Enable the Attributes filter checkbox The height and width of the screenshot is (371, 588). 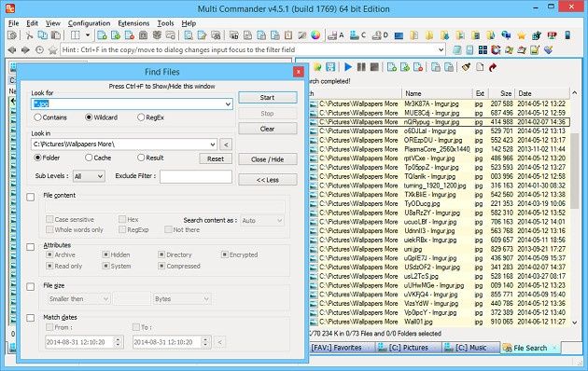(31, 247)
